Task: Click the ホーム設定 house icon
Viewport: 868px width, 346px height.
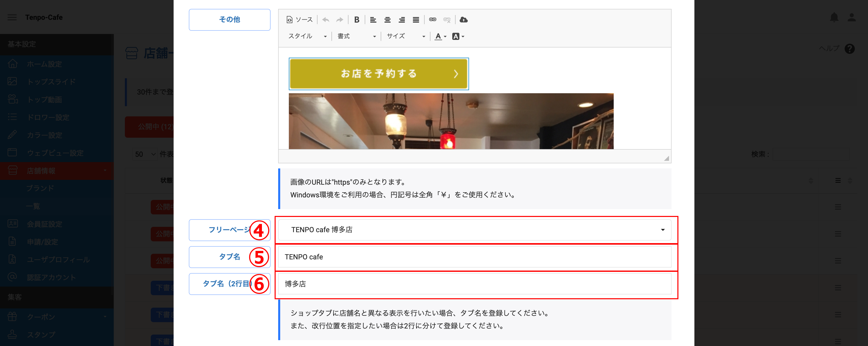Action: pos(12,64)
